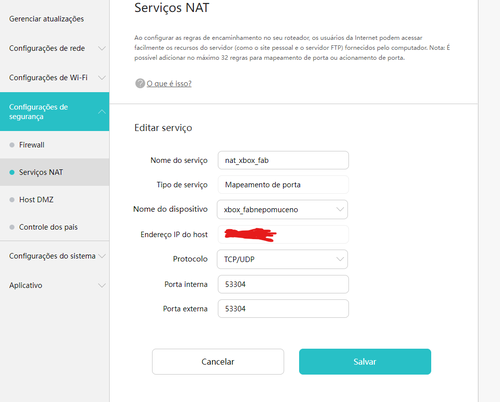Viewport: 500px width, 402px height.
Task: Click the 'Serviços NAT' page title
Action: (172, 8)
